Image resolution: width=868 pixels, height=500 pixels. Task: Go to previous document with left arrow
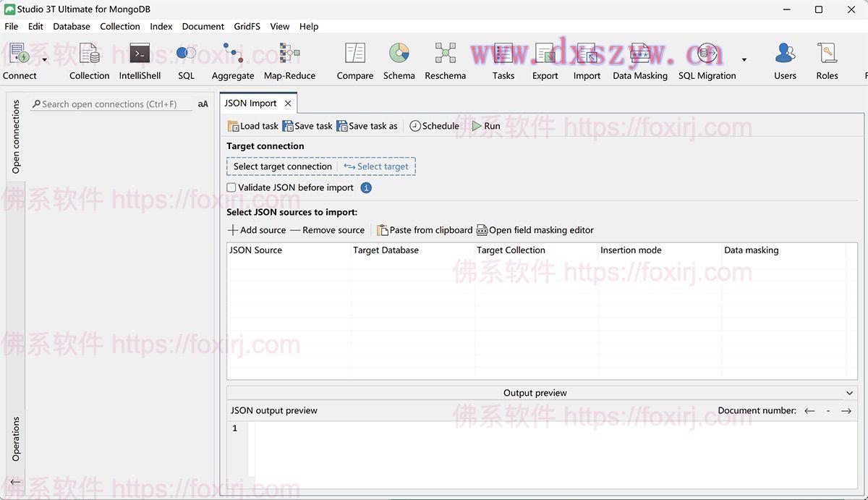click(x=809, y=411)
